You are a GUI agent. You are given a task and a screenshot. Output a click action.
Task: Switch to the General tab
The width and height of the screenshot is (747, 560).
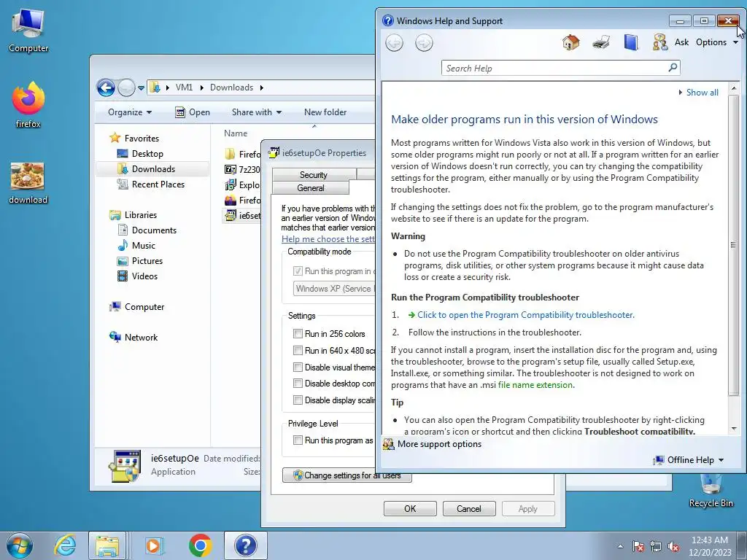[x=311, y=187]
